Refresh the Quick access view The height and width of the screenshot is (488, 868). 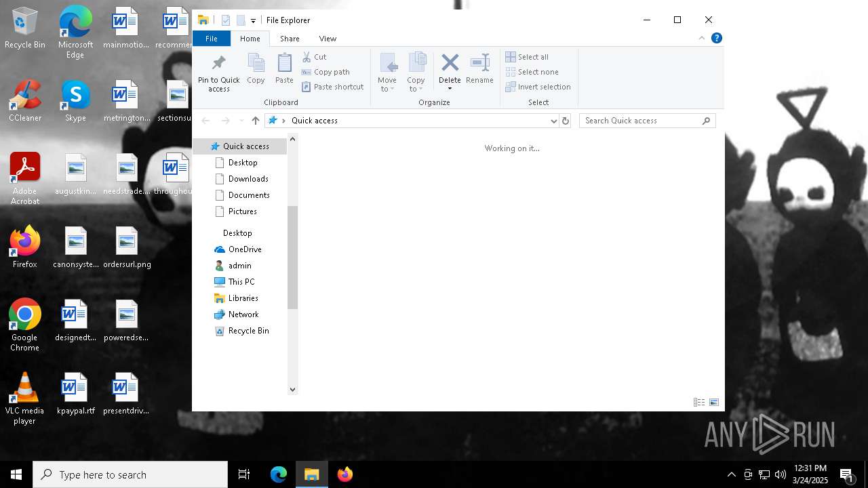click(x=566, y=121)
